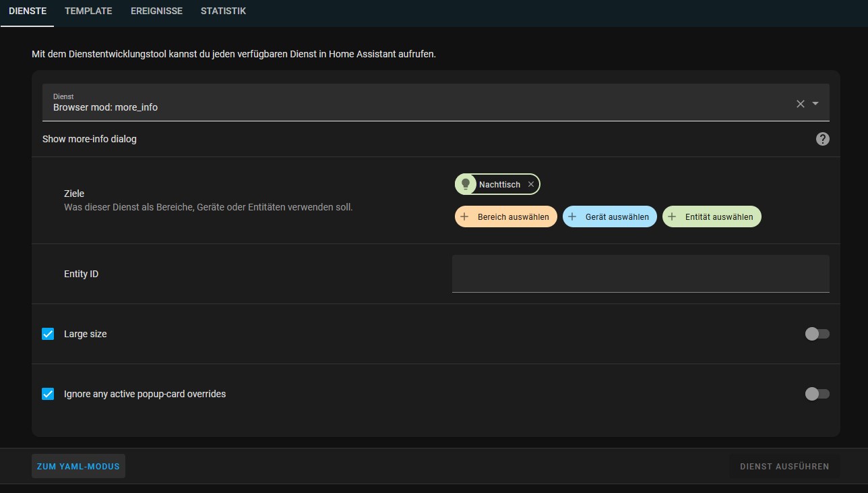
Task: Click the ZUM YAML-MODUS button
Action: point(78,465)
